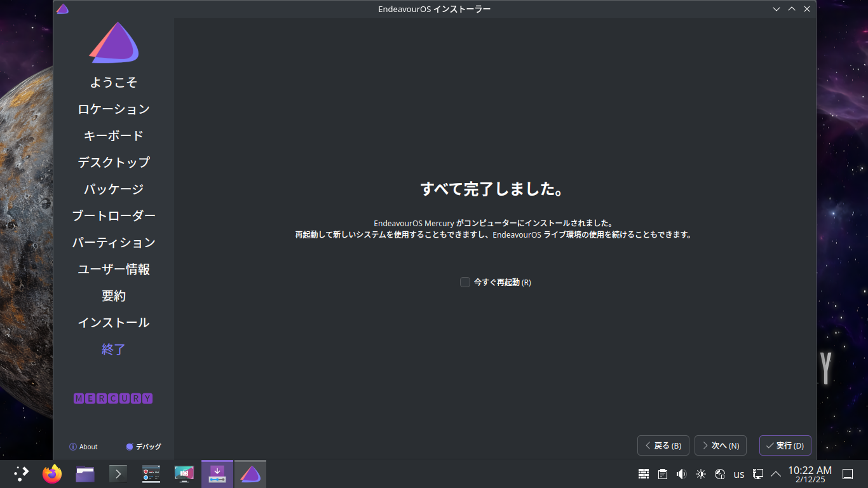Open the About button
The image size is (868, 488).
[x=83, y=447]
